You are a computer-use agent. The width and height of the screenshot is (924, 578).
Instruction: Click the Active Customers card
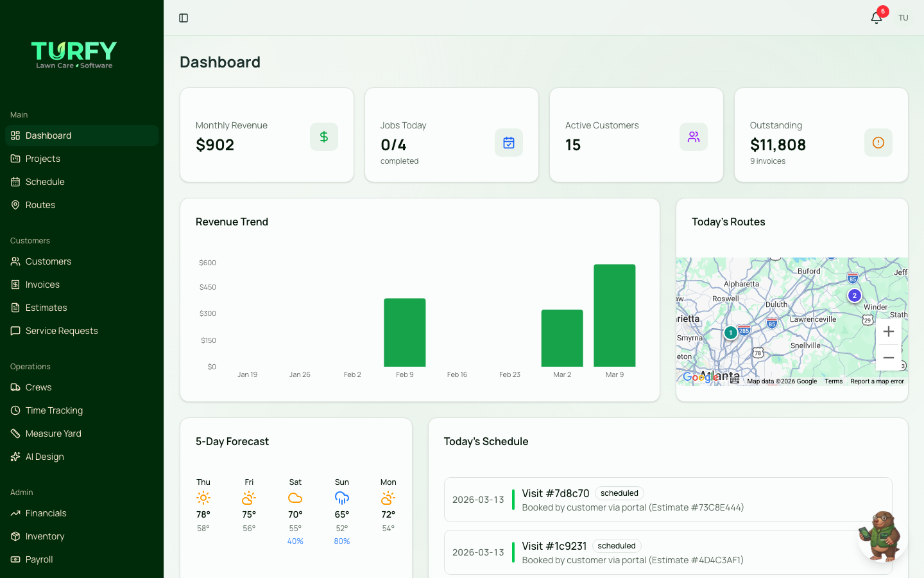coord(637,135)
